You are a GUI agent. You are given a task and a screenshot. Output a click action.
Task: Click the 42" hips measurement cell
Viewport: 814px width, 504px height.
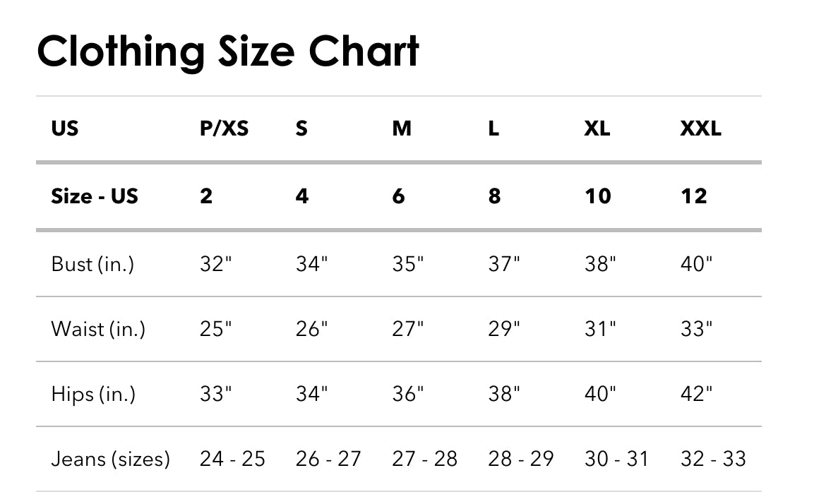(x=696, y=394)
